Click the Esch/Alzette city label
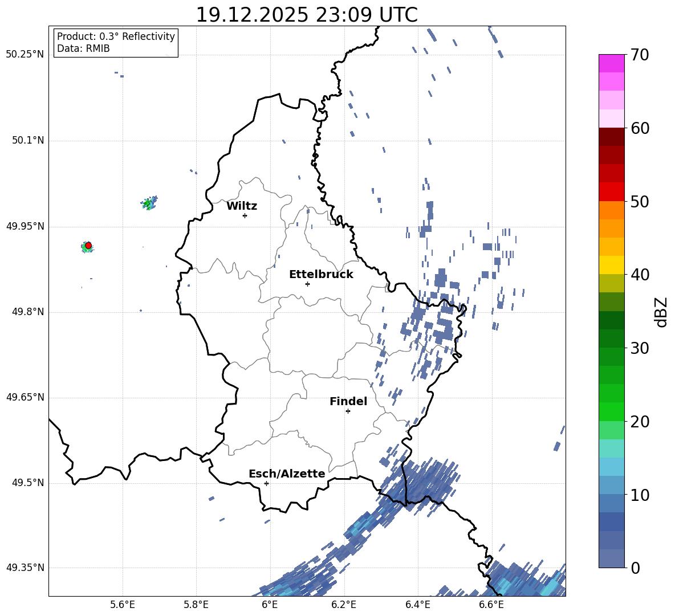Viewport: 675px width, 616px height. (x=287, y=474)
